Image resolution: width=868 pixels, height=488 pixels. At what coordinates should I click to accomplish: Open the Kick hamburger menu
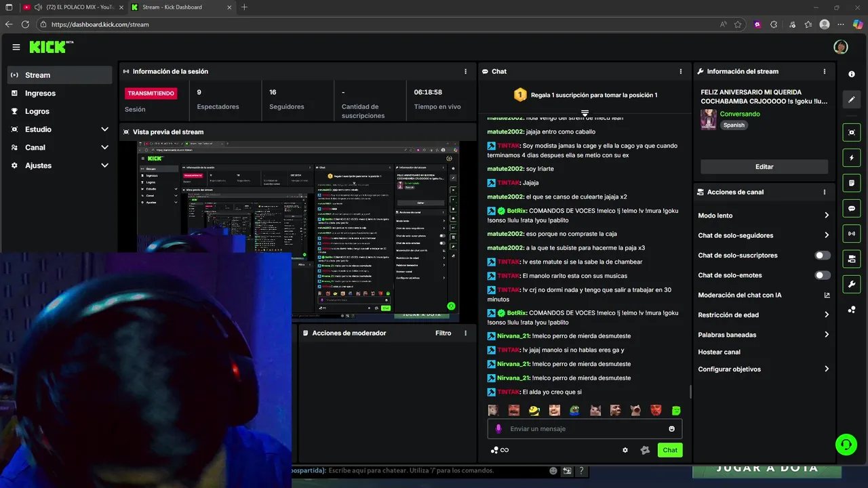[x=16, y=47]
